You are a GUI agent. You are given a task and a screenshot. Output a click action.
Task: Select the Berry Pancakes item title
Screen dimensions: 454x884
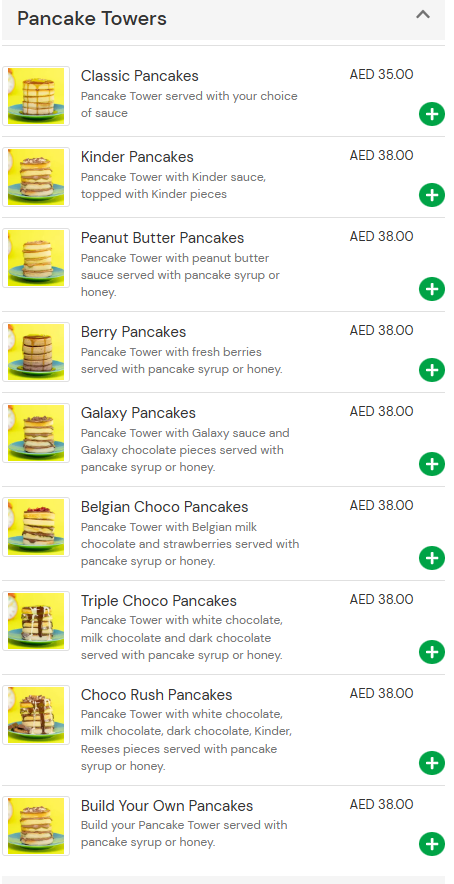(133, 332)
